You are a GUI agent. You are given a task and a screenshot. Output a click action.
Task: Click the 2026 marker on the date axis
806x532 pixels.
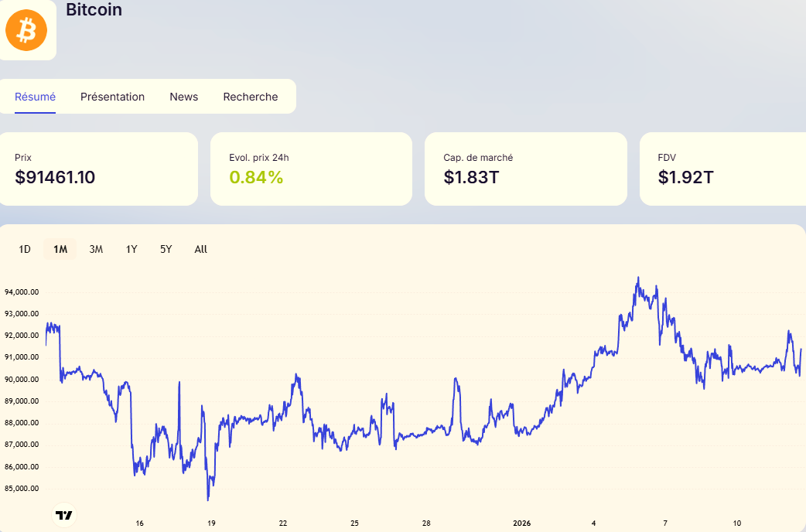tap(521, 523)
